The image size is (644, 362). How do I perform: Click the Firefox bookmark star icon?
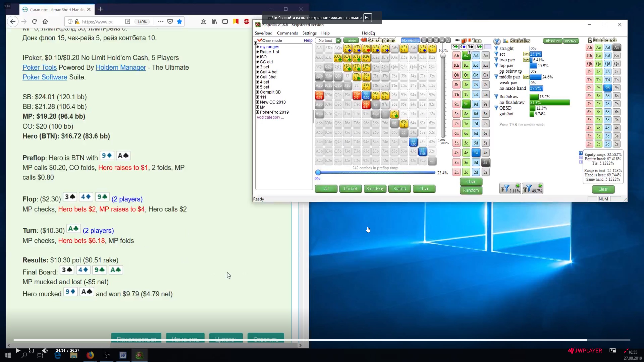pyautogui.click(x=179, y=22)
